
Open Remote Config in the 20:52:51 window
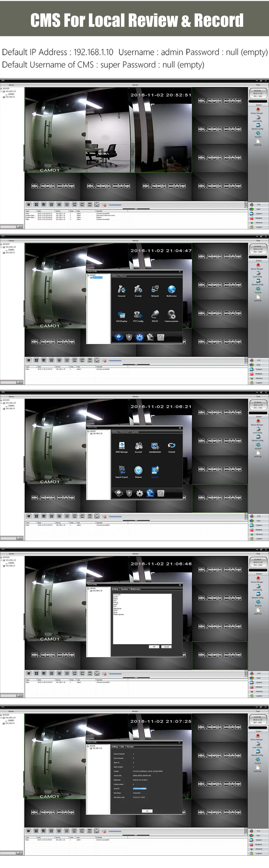[258, 126]
